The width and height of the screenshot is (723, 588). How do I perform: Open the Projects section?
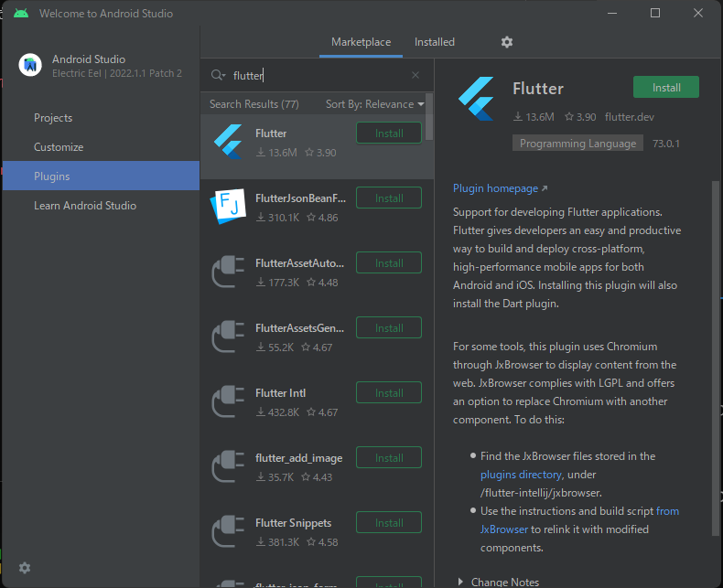coord(53,118)
